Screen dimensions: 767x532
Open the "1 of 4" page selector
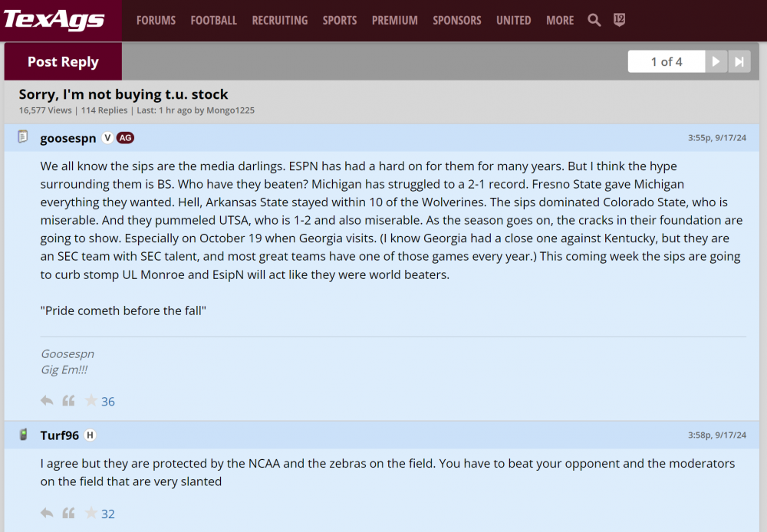tap(666, 62)
